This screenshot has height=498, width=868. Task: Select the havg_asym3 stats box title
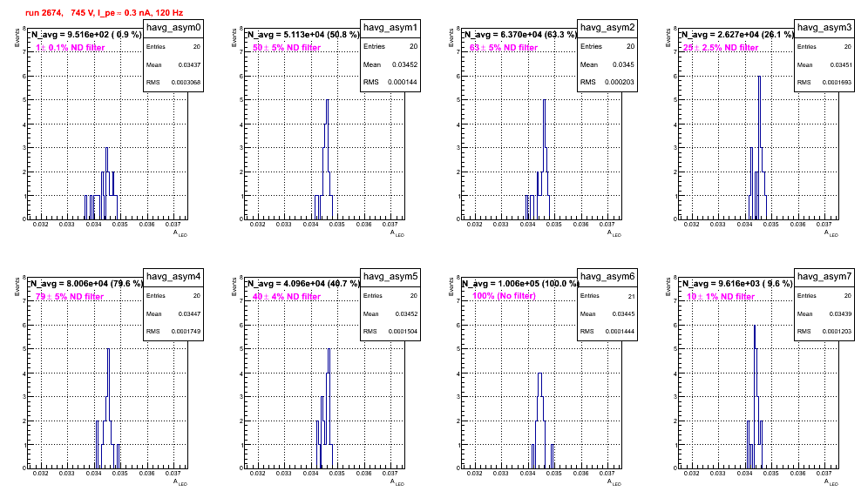824,28
